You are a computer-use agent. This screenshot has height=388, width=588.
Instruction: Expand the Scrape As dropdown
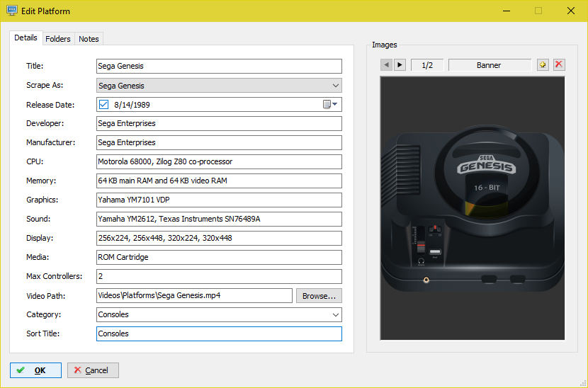336,86
